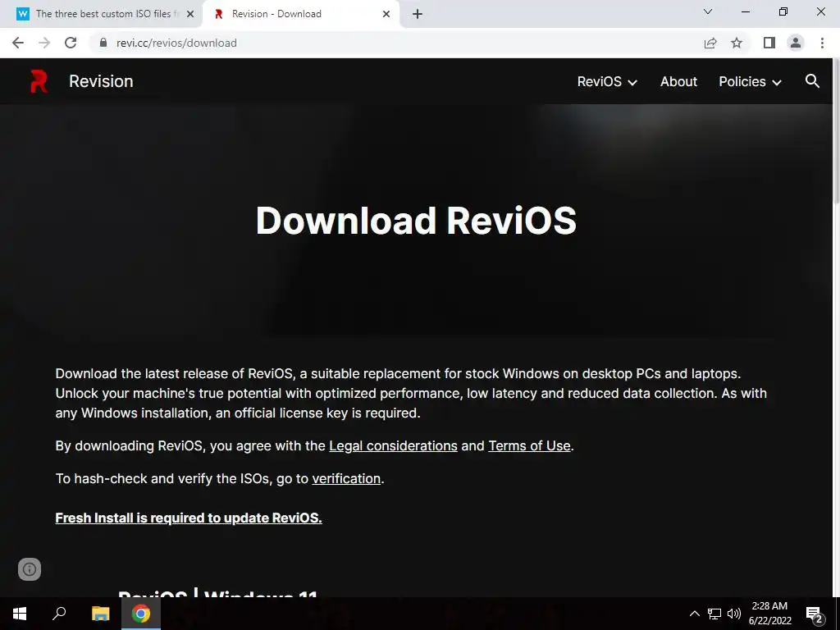Click the Revision site title text
Viewport: 840px width, 630px height.
tap(101, 81)
